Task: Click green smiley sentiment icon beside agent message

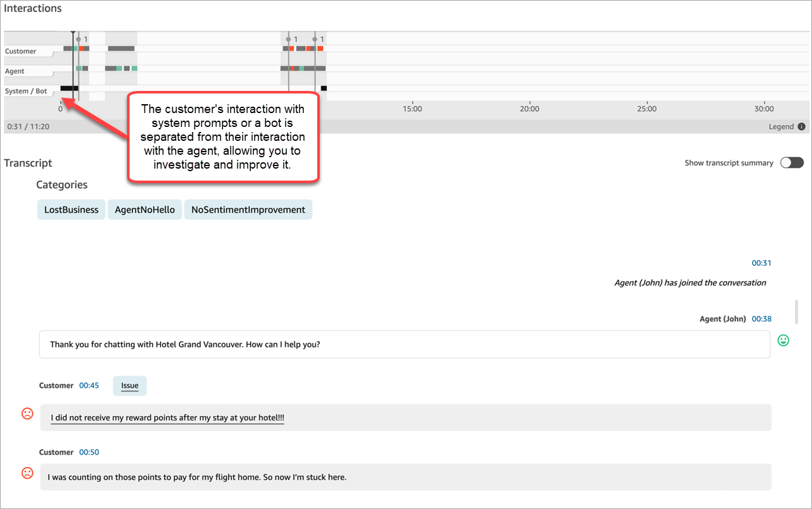Action: (x=783, y=340)
